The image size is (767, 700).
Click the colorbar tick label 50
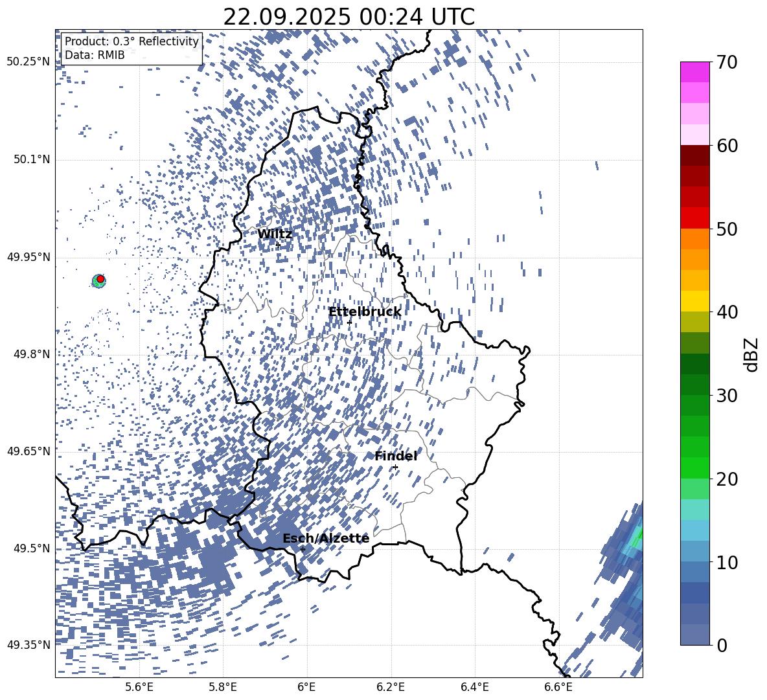pos(727,229)
